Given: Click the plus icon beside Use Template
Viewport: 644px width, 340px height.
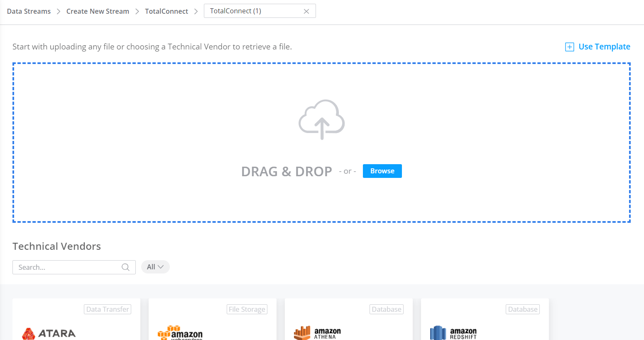Looking at the screenshot, I should point(569,47).
